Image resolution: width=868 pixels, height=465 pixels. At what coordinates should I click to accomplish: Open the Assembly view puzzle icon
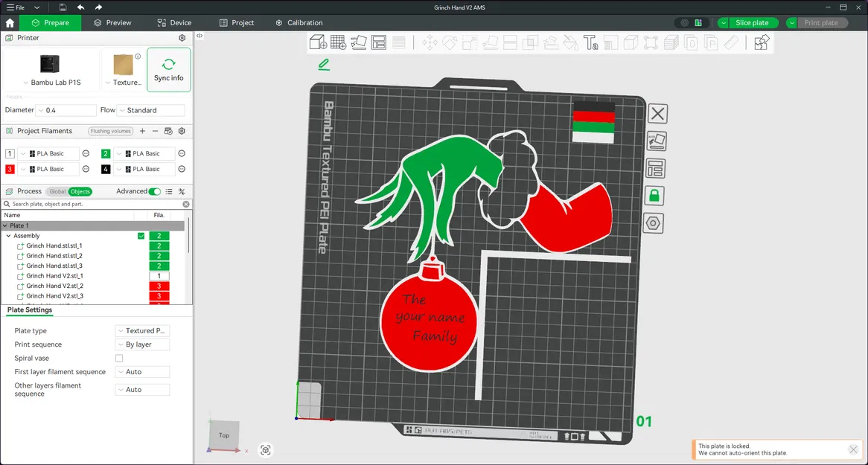coord(762,42)
